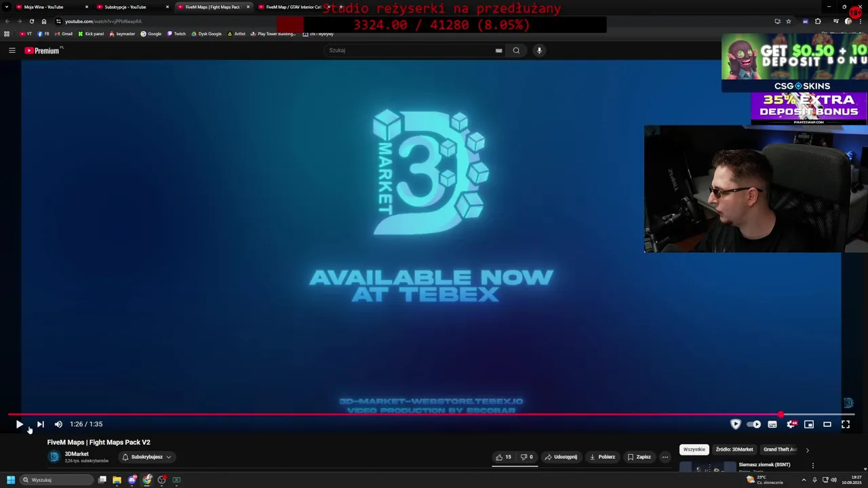Image resolution: width=868 pixels, height=488 pixels.
Task: Like the video with the thumbs up
Action: coord(503,457)
